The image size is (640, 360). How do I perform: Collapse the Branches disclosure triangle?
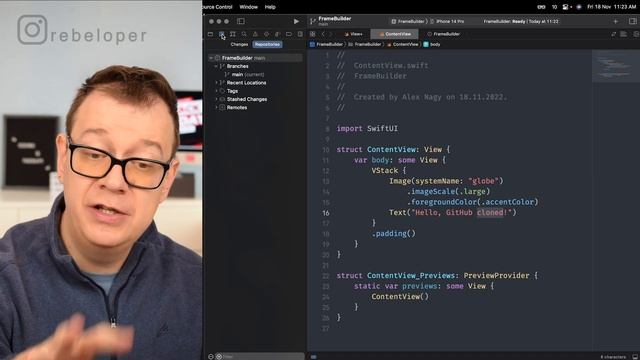pos(216,66)
